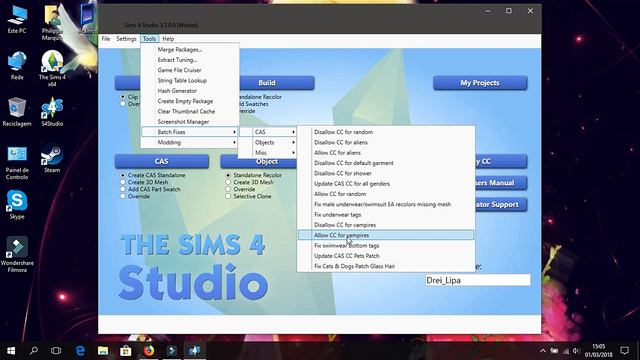Expand Batch Fixes submenu
This screenshot has width=640, height=360.
pyautogui.click(x=190, y=132)
